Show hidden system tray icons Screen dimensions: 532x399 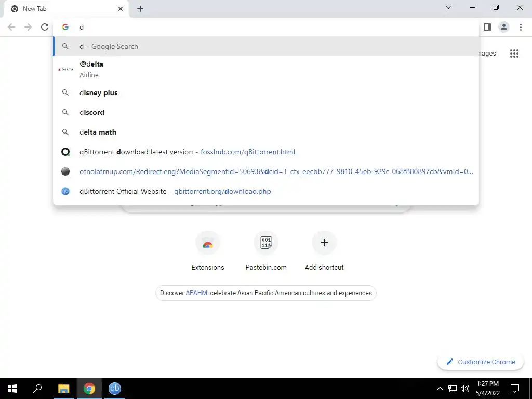tap(440, 389)
